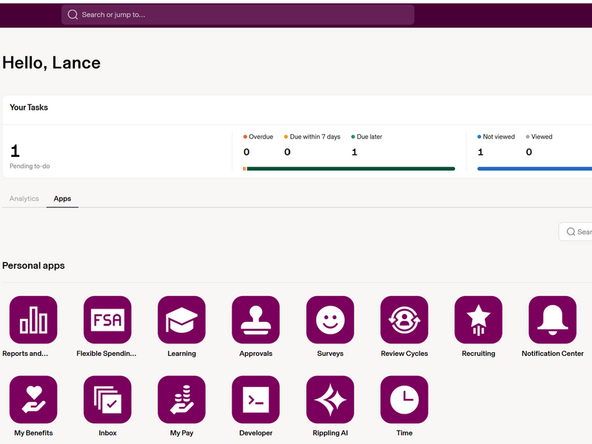Click the 'Due within 7 days' label

click(x=315, y=137)
